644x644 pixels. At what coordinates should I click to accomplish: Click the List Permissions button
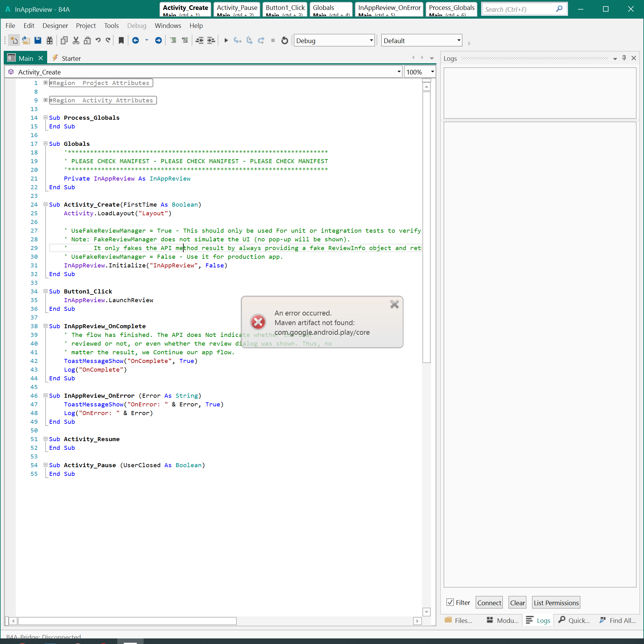(556, 603)
